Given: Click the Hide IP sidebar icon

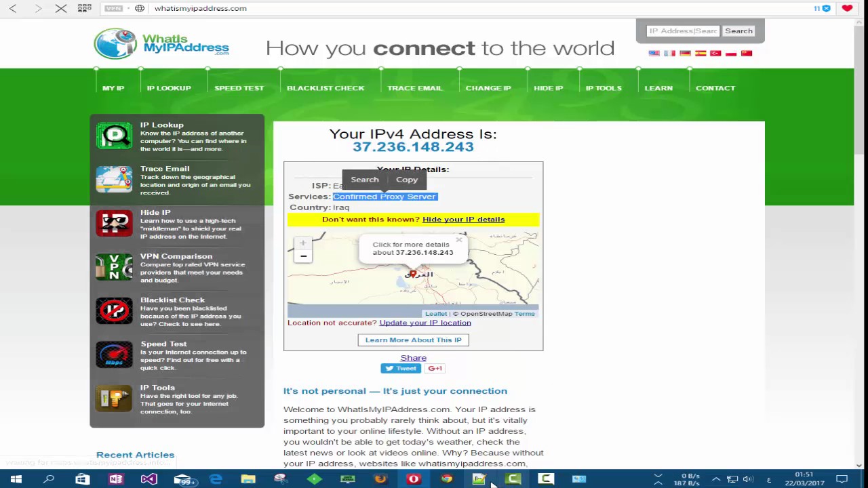Looking at the screenshot, I should [114, 223].
